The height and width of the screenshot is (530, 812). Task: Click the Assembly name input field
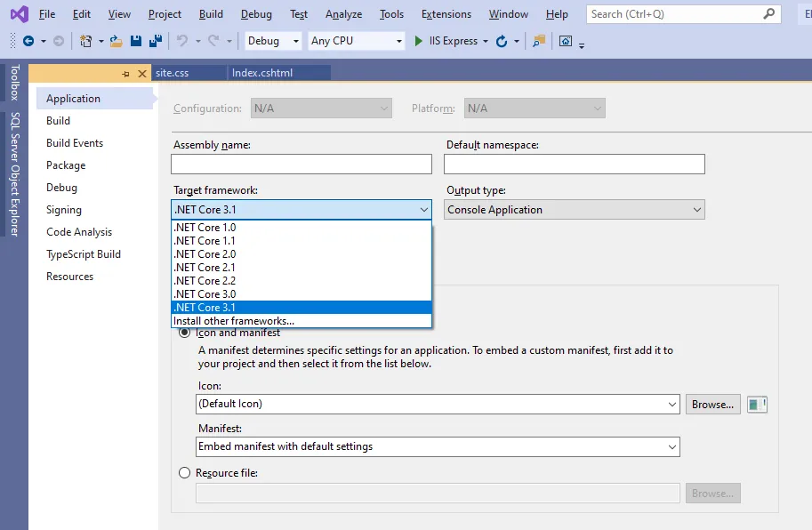[x=301, y=165]
